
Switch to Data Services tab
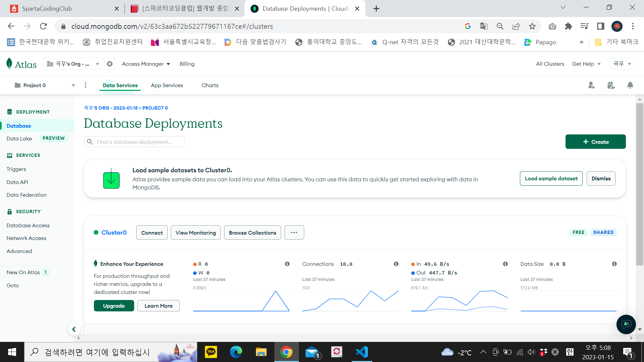[x=120, y=85]
